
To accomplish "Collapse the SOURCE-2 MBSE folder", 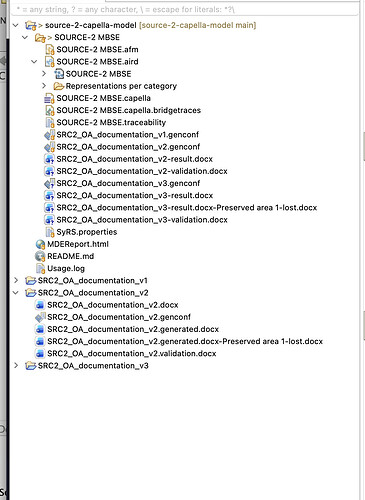I will (25, 37).
